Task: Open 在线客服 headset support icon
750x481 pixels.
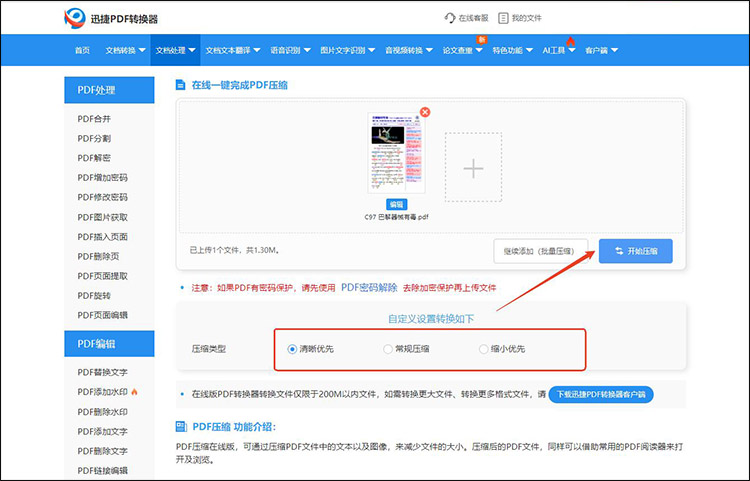Action: (450, 18)
